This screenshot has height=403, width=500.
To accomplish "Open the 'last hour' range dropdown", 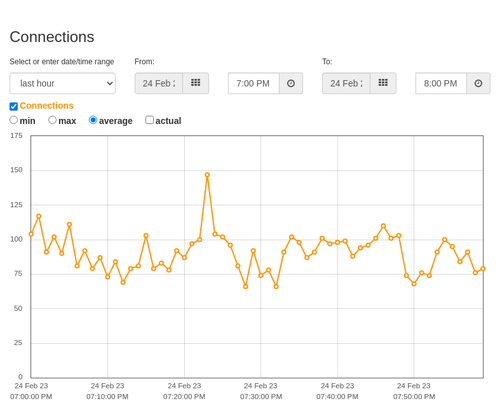I will (63, 83).
